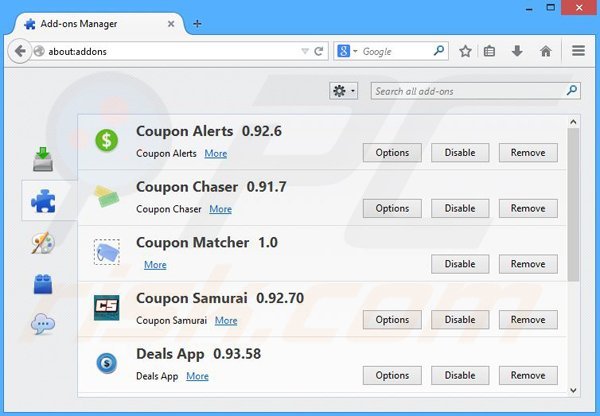Image resolution: width=600 pixels, height=416 pixels.
Task: Open a new tab with plus
Action: click(x=197, y=24)
